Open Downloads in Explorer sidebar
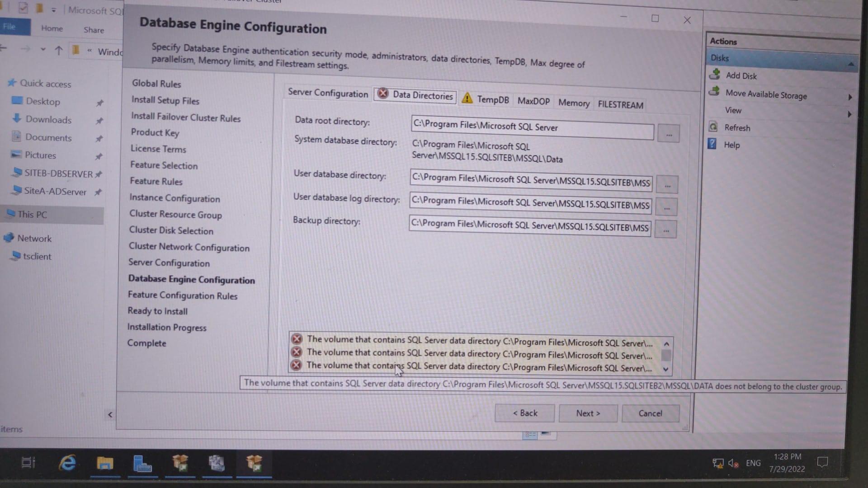The width and height of the screenshot is (868, 488). pyautogui.click(x=48, y=120)
